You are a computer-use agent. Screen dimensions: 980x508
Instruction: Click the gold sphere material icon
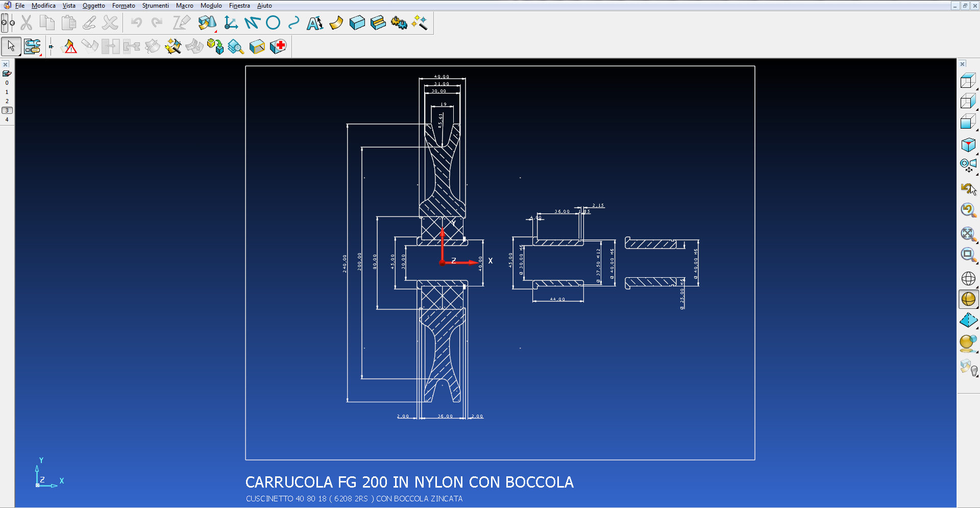[x=968, y=344]
